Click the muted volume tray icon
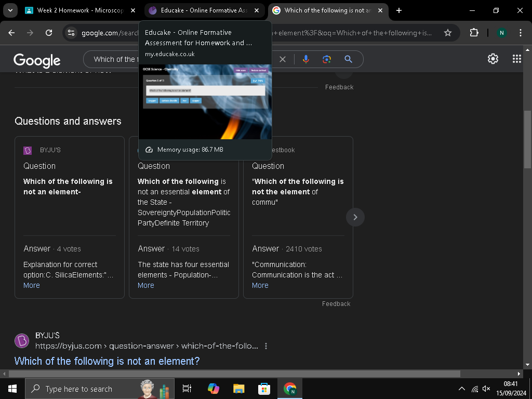Screen dimensions: 532x399 [486, 389]
